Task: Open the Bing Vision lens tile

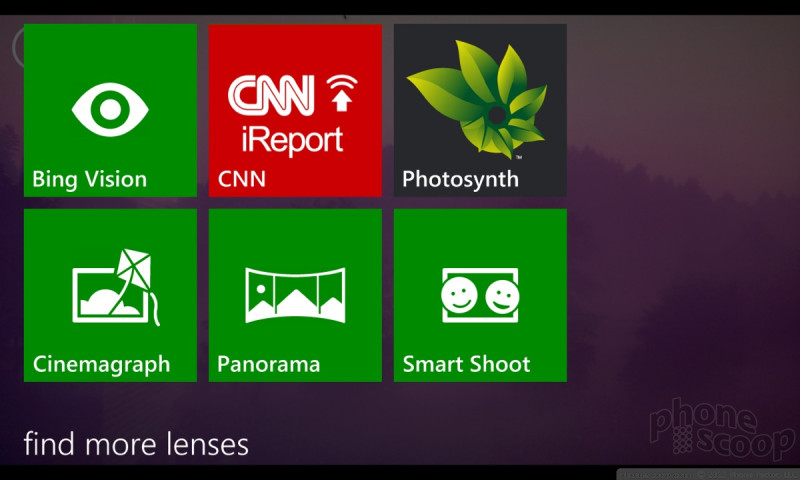Action: [110, 110]
